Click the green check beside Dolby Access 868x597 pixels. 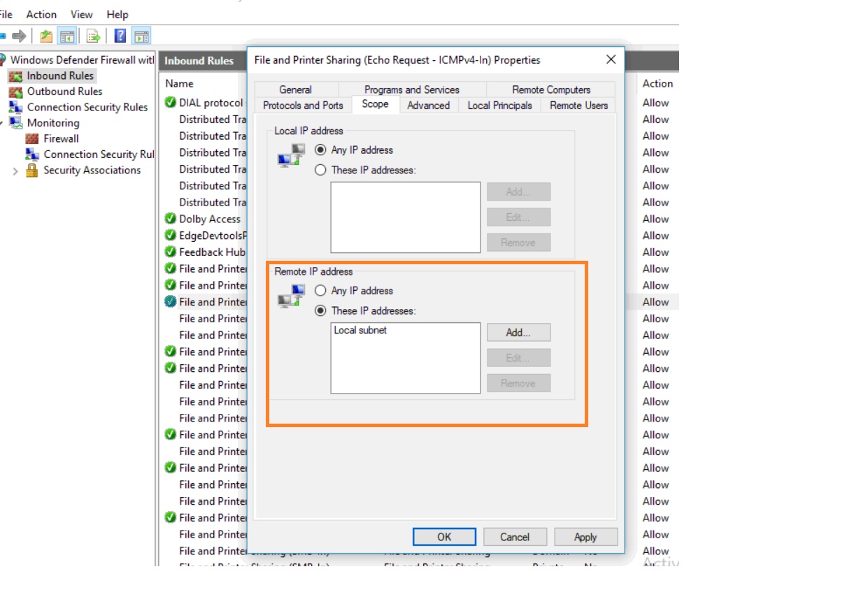[170, 219]
